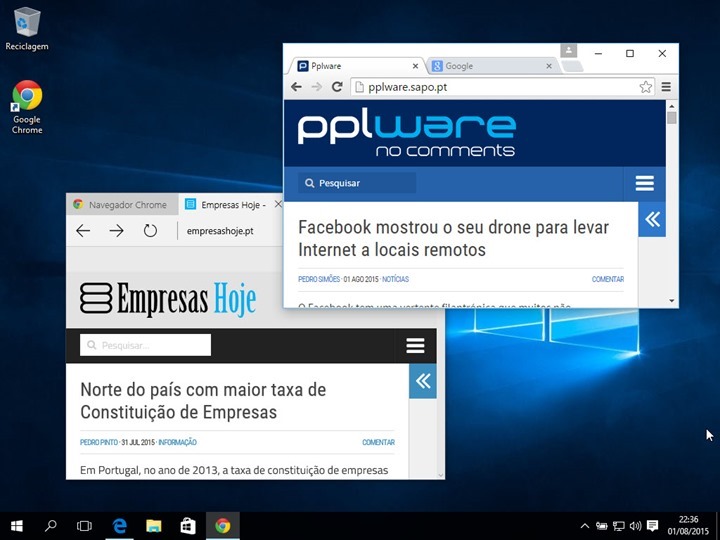Open author link PEDRO PINTO
720x540 pixels.
[99, 443]
